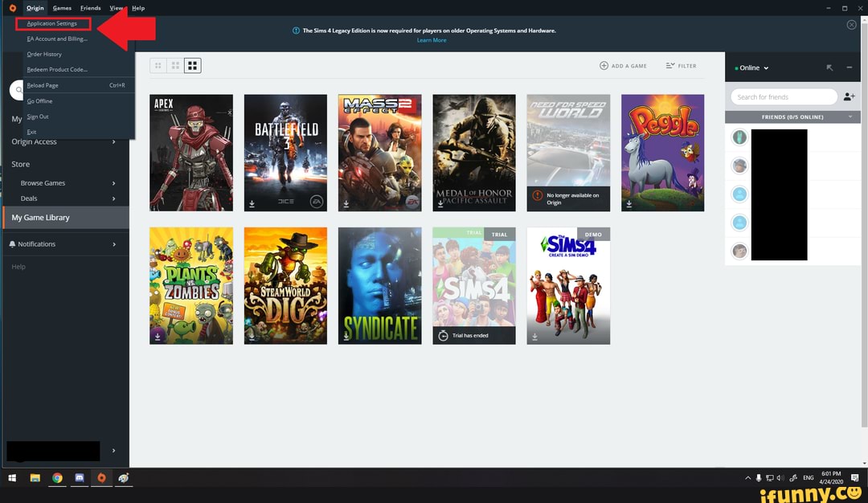Minimize the friends list panel
Image resolution: width=868 pixels, height=503 pixels.
point(850,67)
